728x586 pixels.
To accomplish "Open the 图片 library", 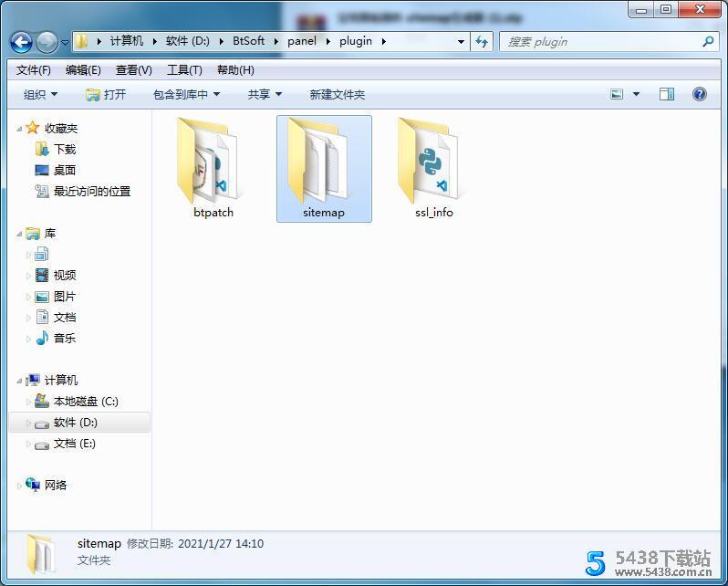I will [64, 296].
